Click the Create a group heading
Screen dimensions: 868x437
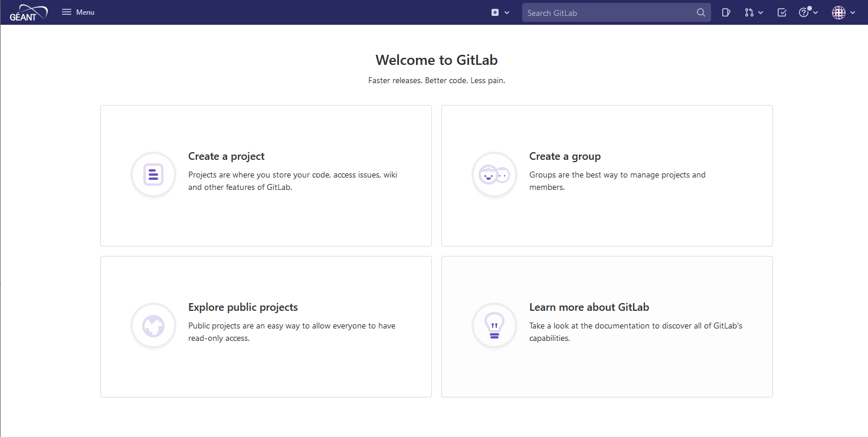point(565,156)
